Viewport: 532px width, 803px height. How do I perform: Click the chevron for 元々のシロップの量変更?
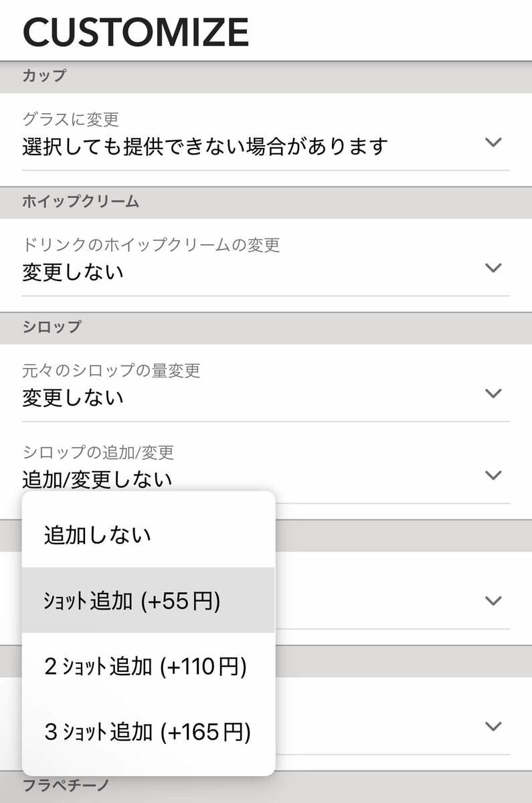493,393
